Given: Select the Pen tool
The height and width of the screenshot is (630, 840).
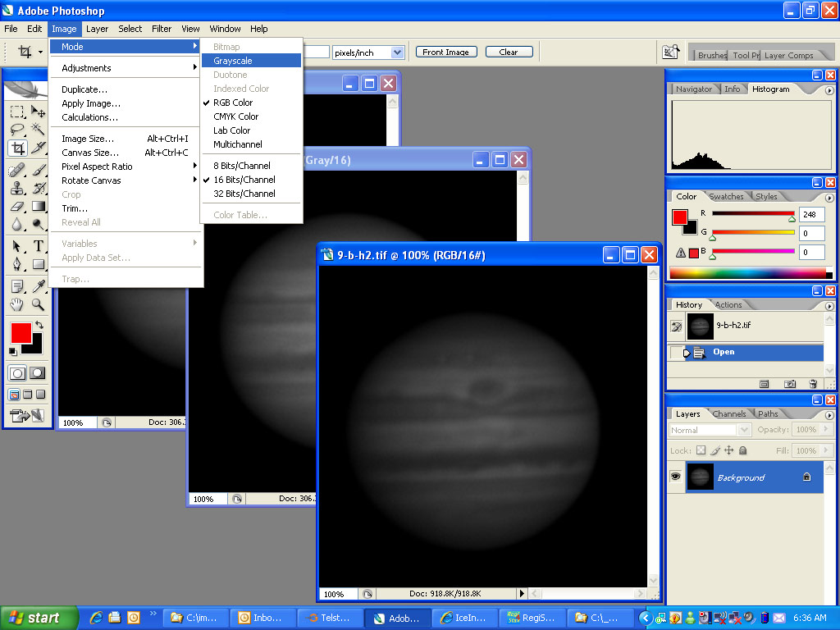Looking at the screenshot, I should pos(17,264).
